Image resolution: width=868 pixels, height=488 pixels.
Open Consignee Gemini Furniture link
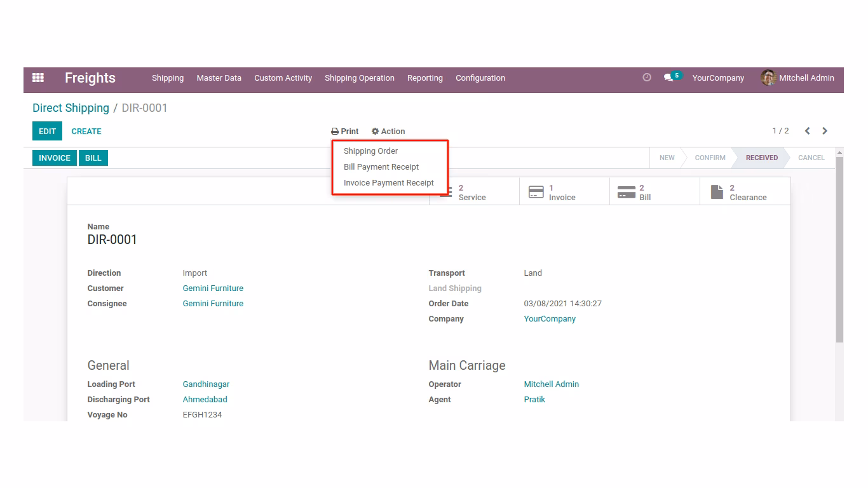point(213,304)
